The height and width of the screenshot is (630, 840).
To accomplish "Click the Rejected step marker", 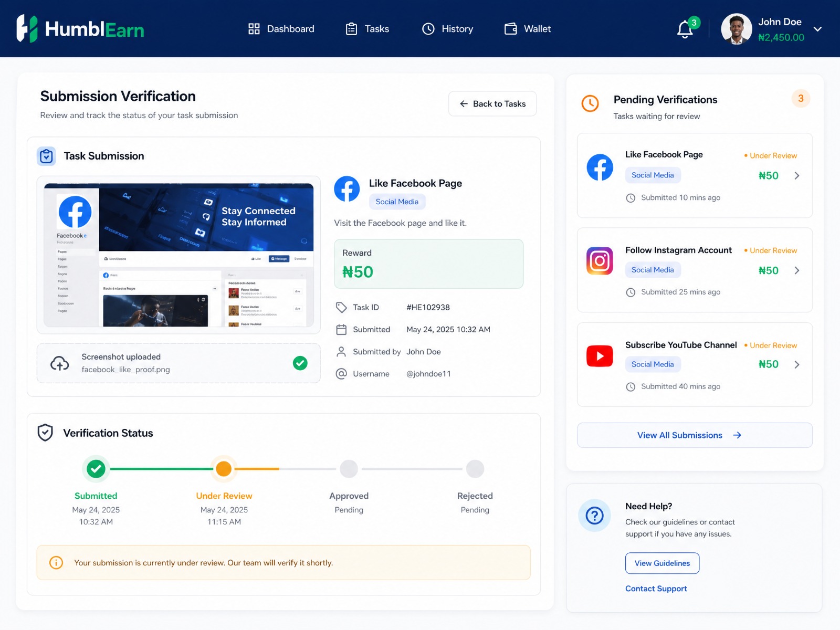I will coord(475,469).
